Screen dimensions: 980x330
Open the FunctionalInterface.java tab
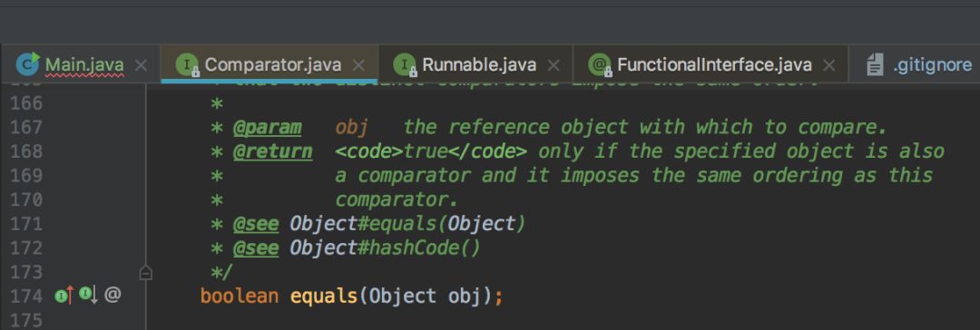714,64
